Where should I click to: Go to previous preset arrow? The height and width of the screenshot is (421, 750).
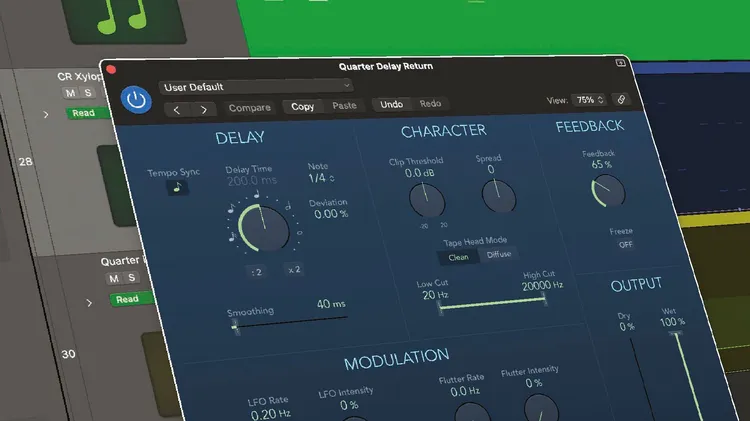tap(176, 110)
